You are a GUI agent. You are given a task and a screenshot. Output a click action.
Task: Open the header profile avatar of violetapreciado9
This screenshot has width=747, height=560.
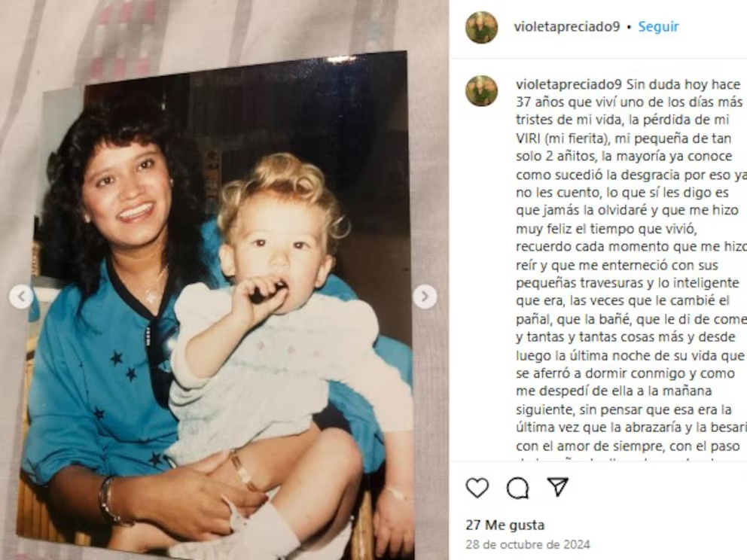pyautogui.click(x=481, y=27)
